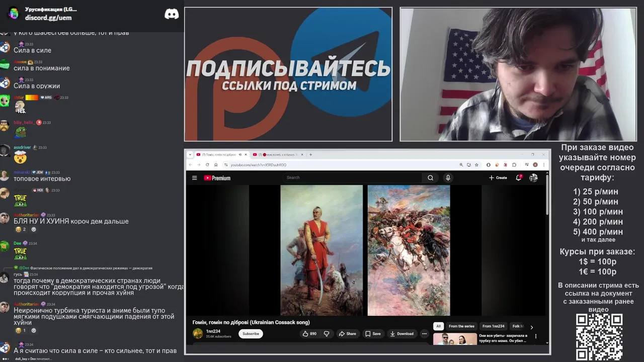Image resolution: width=644 pixels, height=362 pixels.
Task: Click the Discord server avatar icon
Action: pos(14,14)
